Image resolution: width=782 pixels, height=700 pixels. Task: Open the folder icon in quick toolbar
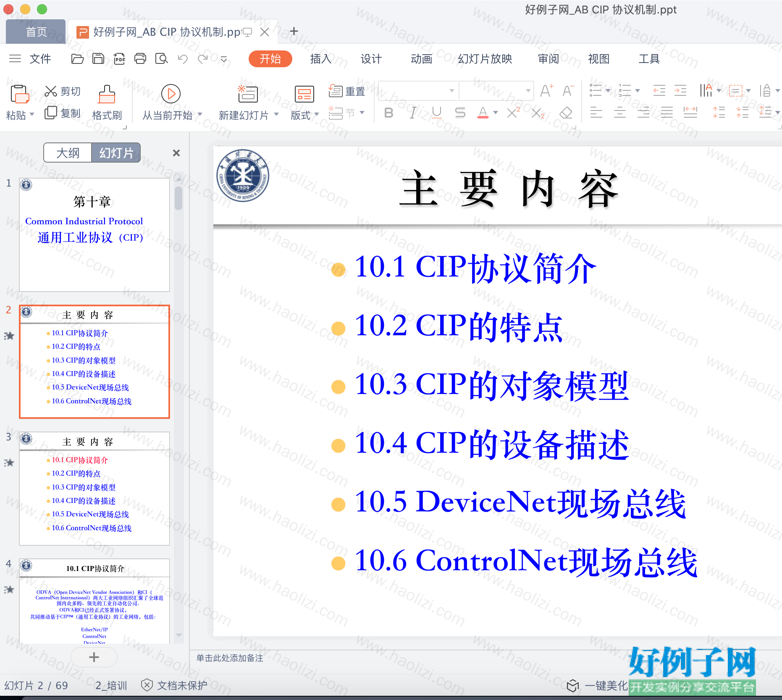click(x=77, y=59)
